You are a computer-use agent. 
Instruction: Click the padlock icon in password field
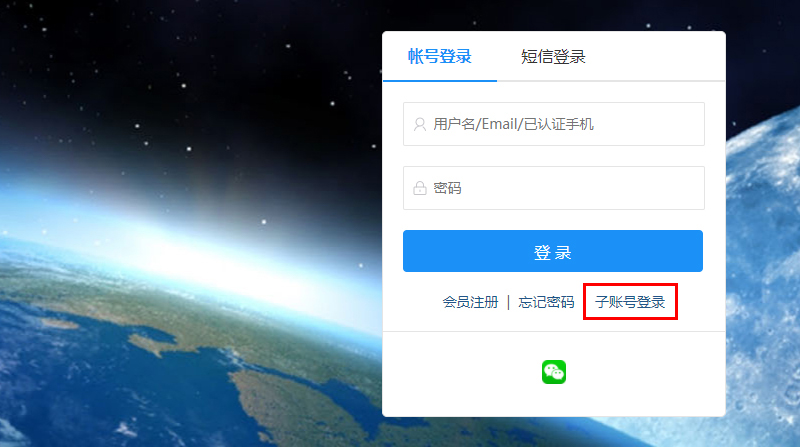coord(420,188)
